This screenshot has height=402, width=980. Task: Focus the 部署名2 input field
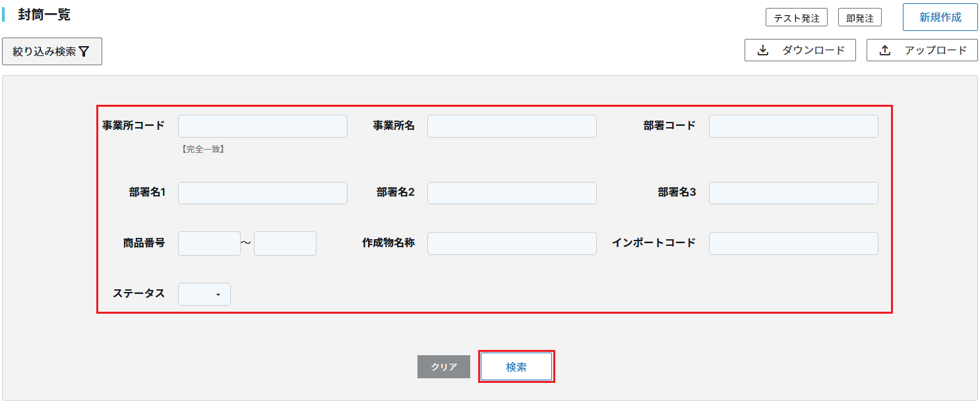pos(512,193)
